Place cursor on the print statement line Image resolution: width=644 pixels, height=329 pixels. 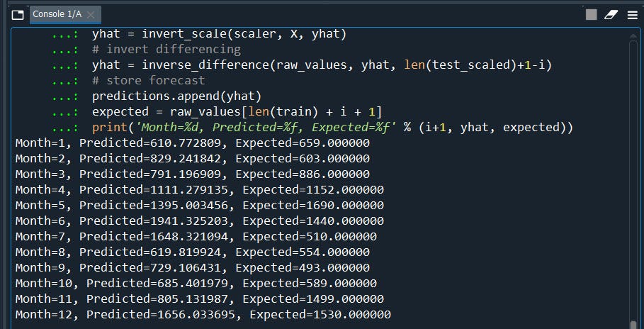tap(332, 128)
